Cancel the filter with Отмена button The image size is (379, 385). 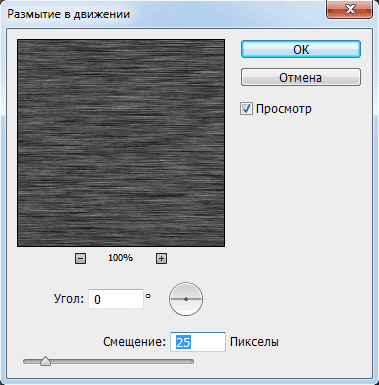301,77
